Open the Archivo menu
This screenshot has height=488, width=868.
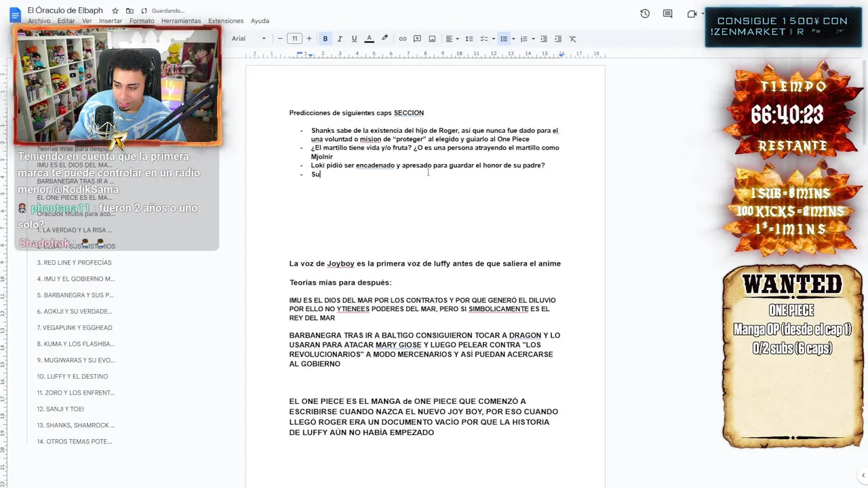tap(39, 21)
